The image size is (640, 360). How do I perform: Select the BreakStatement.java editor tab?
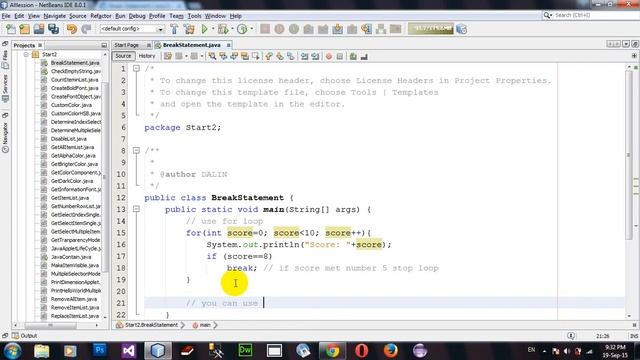pos(191,45)
